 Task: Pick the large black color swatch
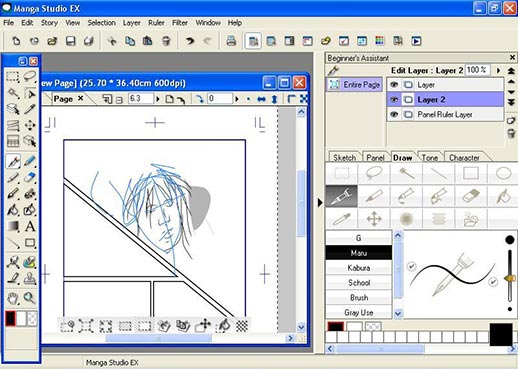[501, 334]
